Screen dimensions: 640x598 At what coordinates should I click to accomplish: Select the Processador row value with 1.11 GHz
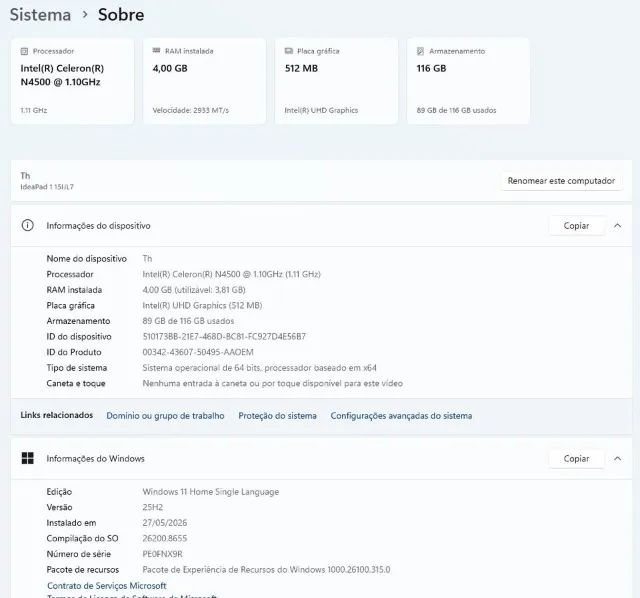point(231,274)
